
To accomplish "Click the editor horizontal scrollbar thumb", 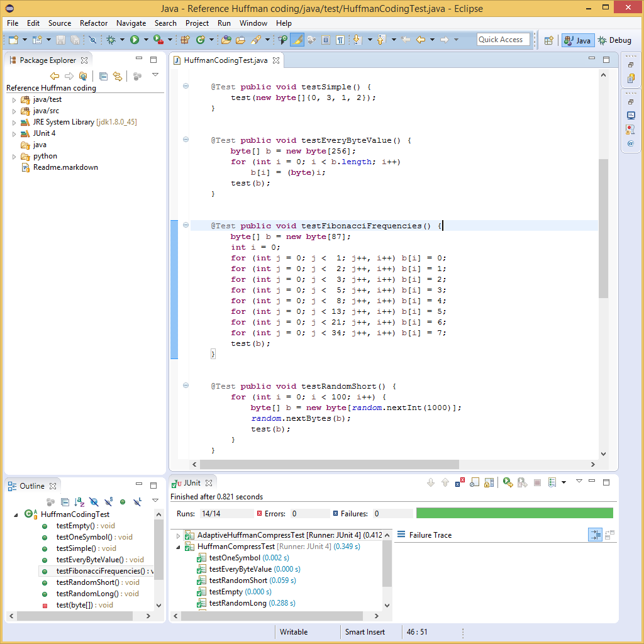I will (329, 465).
